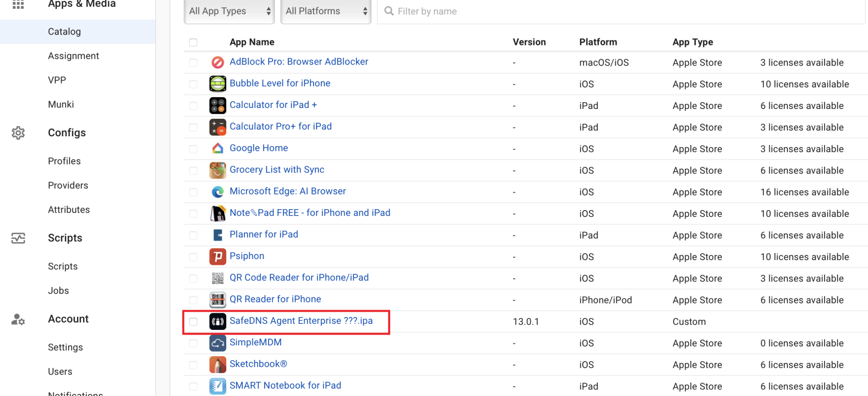Click 'Custom' app type cell
Viewport: 868px width, 396px height.
coord(689,322)
